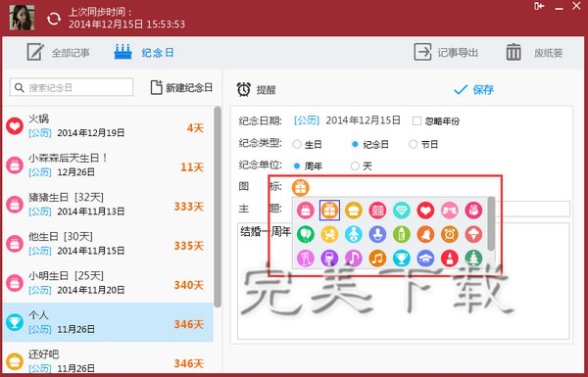Select the 生日 radio button
This screenshot has height=377, width=588.
297,144
